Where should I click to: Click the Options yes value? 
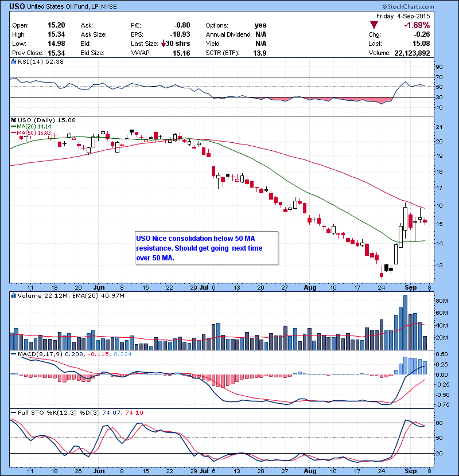[260, 25]
